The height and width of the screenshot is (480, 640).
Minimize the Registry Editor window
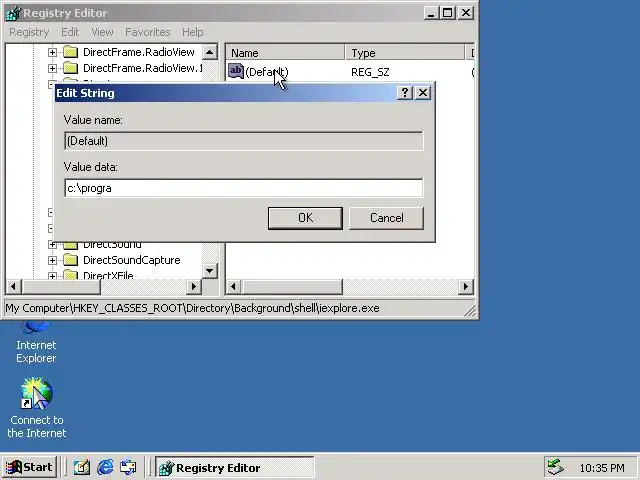pos(430,13)
